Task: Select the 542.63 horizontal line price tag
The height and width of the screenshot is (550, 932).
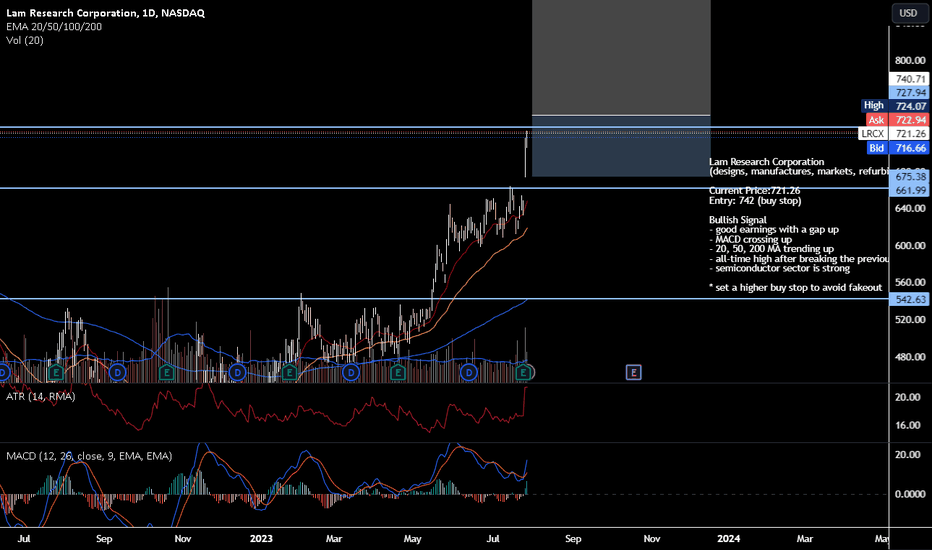Action: tap(909, 299)
